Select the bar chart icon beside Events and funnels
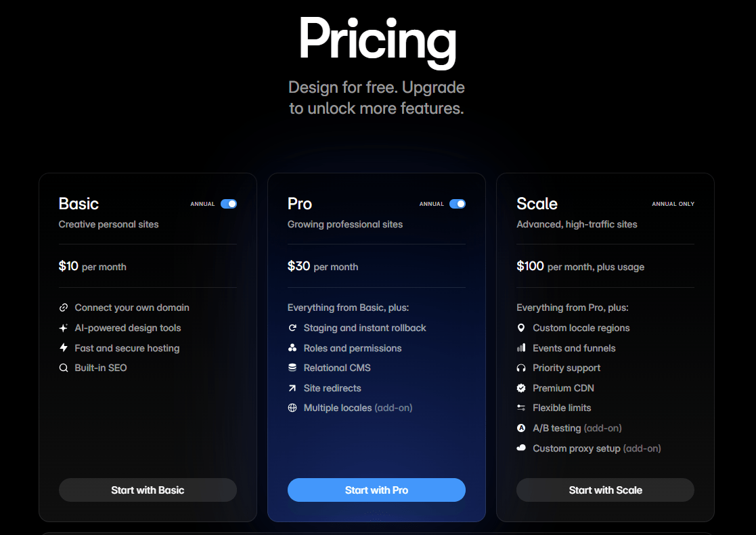Screen dimensions: 756x535 [520, 348]
